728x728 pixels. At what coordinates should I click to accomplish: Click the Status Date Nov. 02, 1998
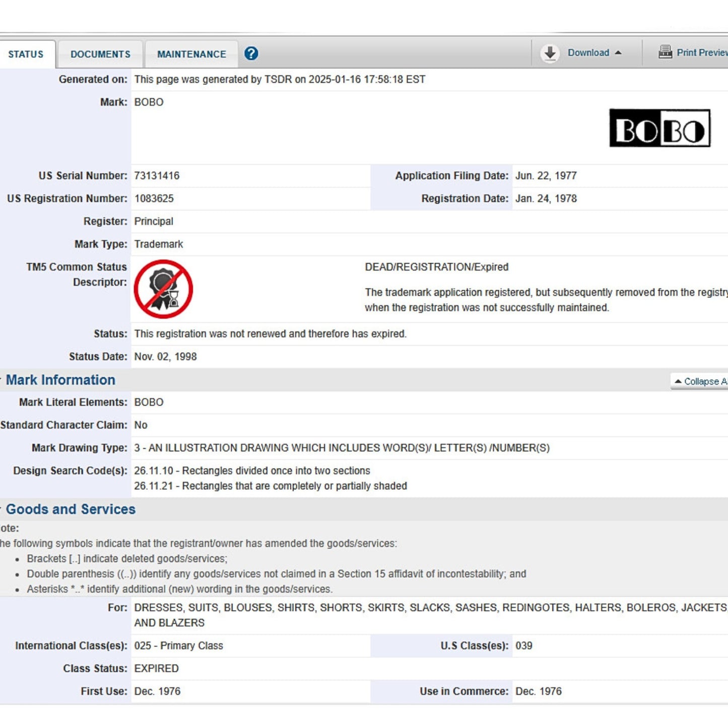[165, 357]
